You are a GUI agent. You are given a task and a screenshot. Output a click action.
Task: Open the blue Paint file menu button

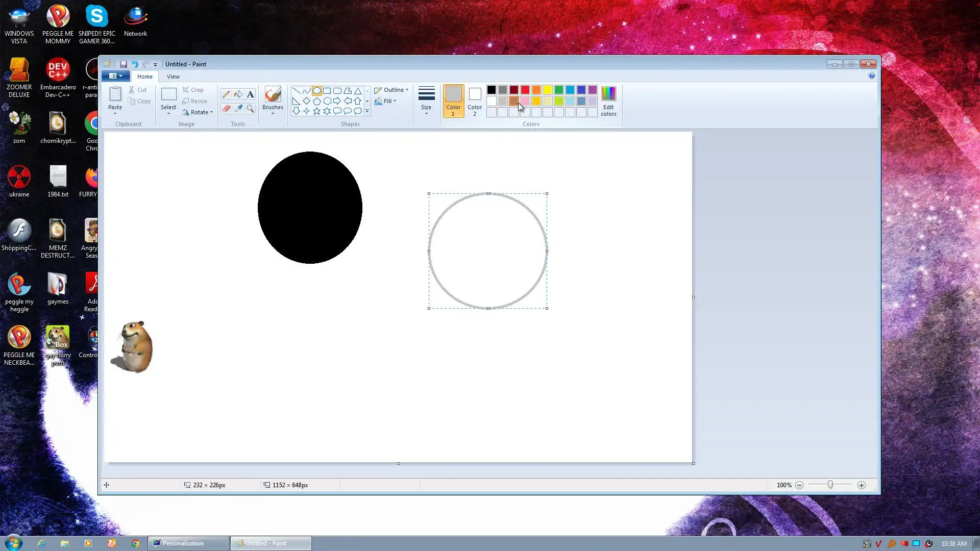(115, 76)
